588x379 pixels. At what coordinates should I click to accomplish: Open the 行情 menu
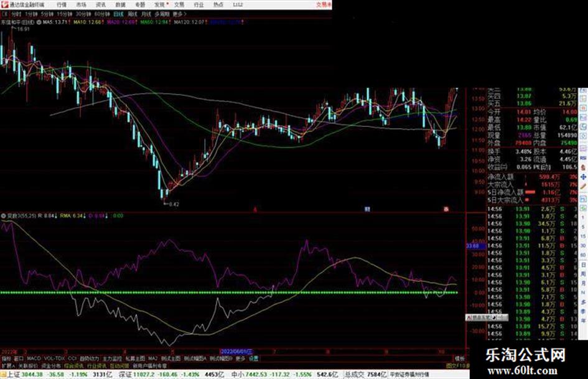coord(62,5)
